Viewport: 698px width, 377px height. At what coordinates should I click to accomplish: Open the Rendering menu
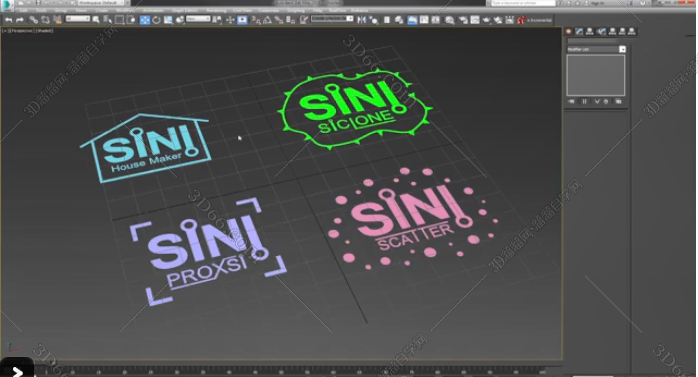click(x=216, y=10)
